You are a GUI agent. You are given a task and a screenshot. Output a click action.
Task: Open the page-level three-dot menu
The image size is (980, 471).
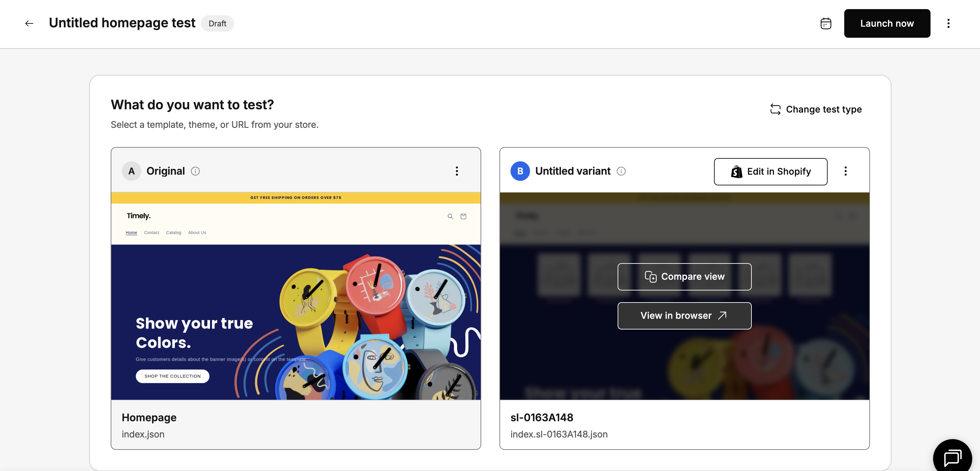point(948,23)
